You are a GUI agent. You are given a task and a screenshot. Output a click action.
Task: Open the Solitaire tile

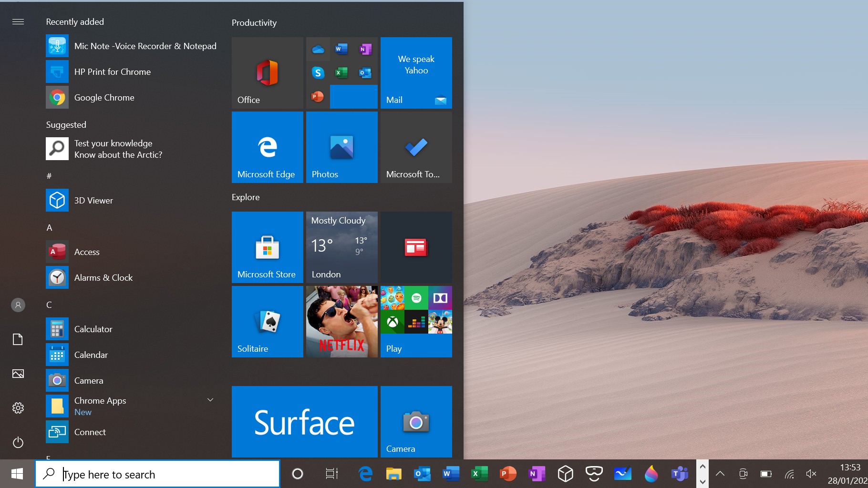[x=268, y=322]
